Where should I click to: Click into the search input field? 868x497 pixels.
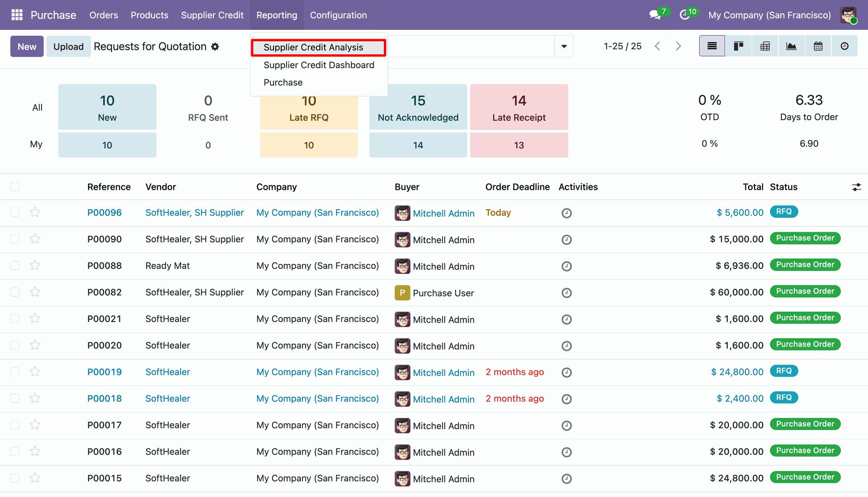tap(470, 46)
